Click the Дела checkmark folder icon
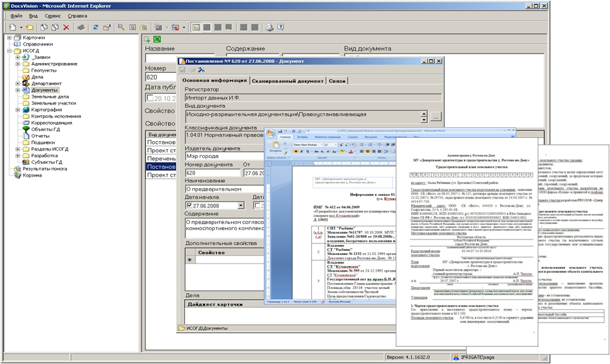The width and height of the screenshot is (610, 364). (25, 77)
